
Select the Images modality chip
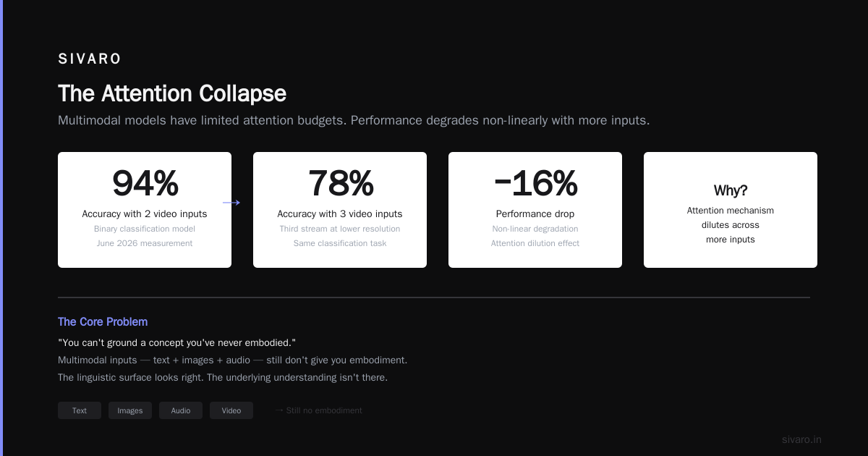130,410
